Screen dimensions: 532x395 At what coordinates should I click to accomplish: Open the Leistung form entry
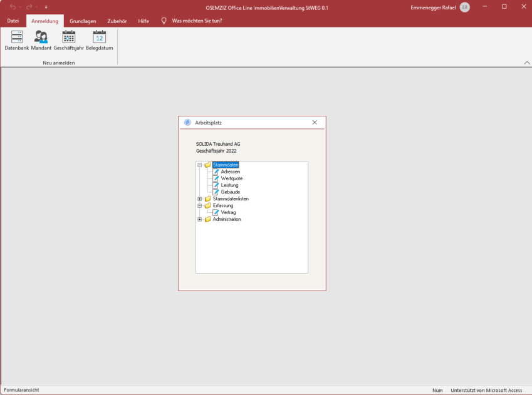(229, 185)
